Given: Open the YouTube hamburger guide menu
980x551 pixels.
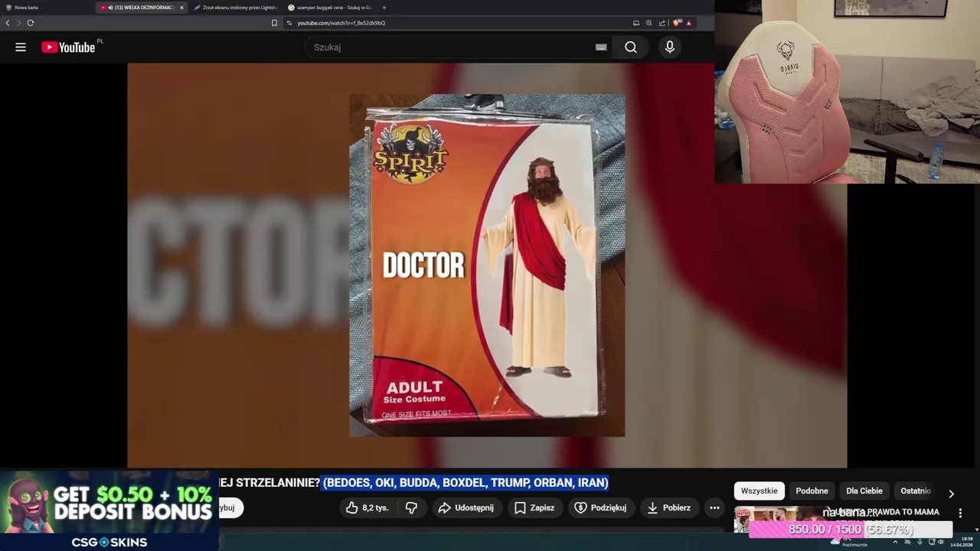Looking at the screenshot, I should point(21,47).
